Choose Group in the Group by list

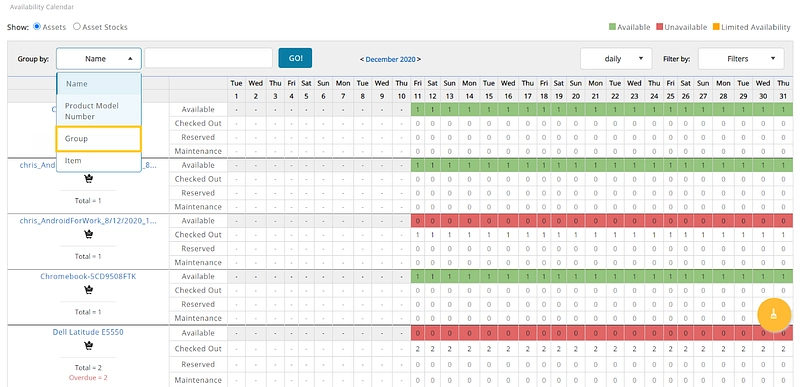coord(98,139)
